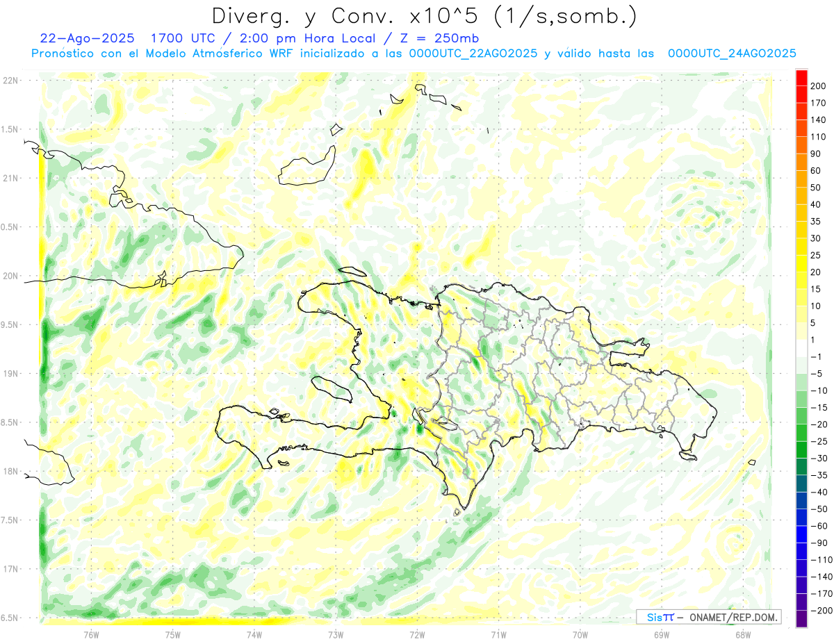
Task: Click the '74W' longitude label
Action: [254, 634]
